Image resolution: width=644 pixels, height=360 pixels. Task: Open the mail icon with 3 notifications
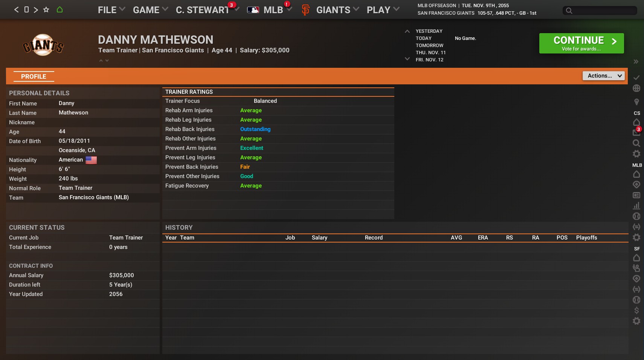(636, 132)
